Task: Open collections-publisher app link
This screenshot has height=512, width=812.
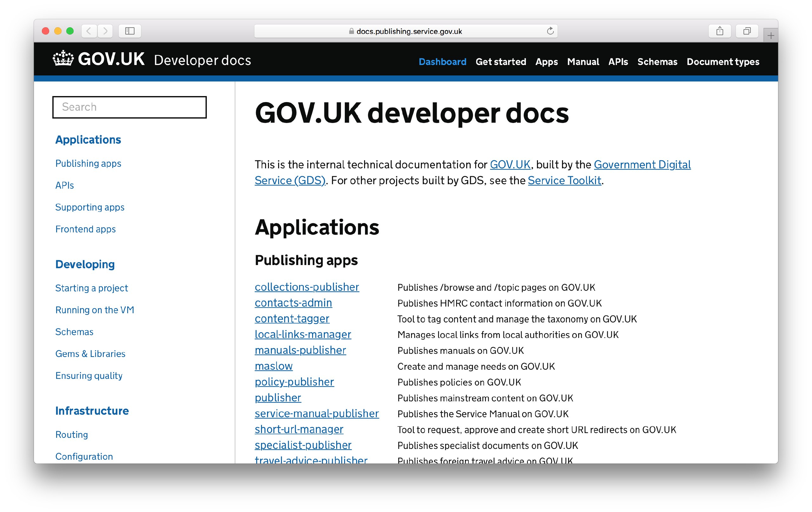Action: (x=307, y=287)
